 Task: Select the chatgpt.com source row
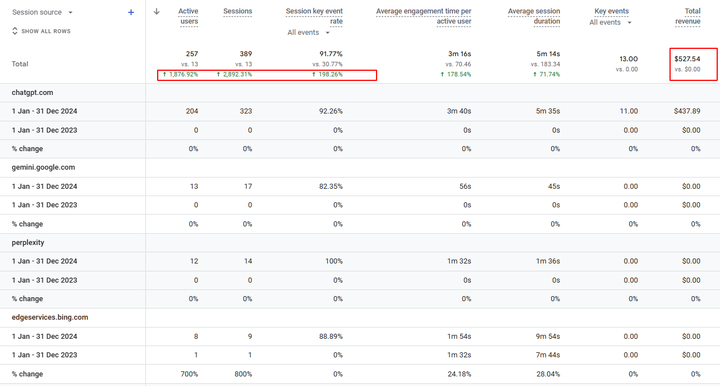(x=32, y=92)
